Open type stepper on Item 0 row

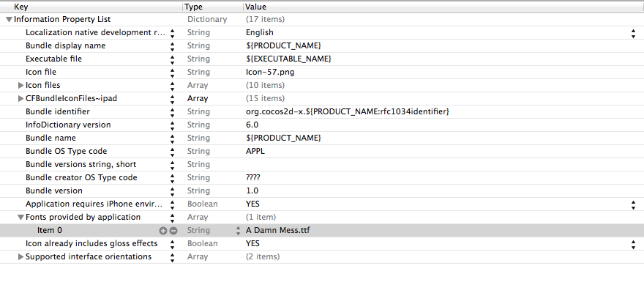pyautogui.click(x=238, y=231)
